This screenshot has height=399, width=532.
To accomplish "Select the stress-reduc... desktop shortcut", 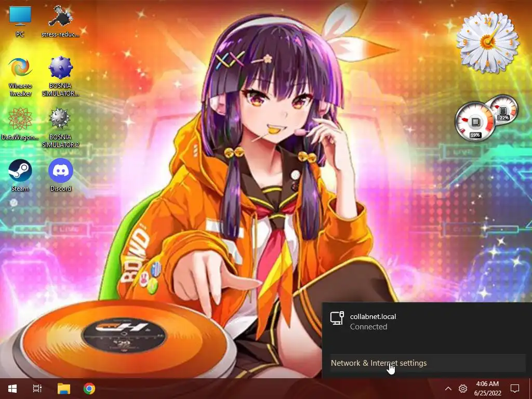I will [x=60, y=21].
